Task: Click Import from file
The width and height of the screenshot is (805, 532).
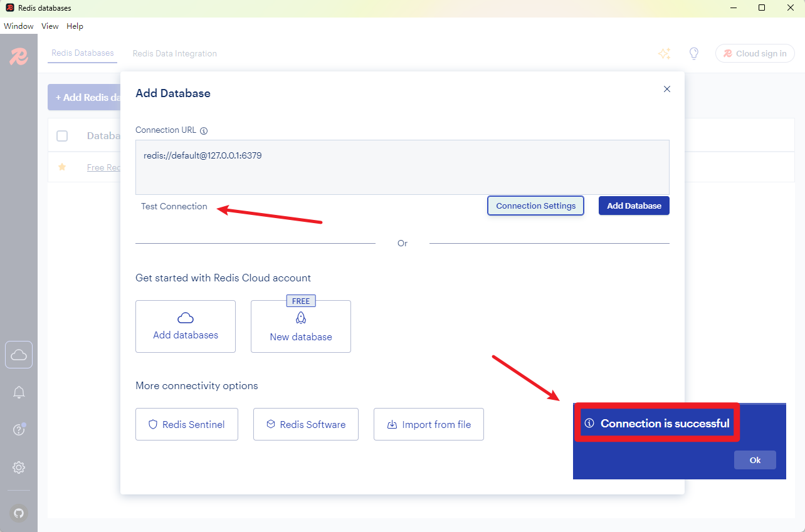Action: pyautogui.click(x=429, y=424)
